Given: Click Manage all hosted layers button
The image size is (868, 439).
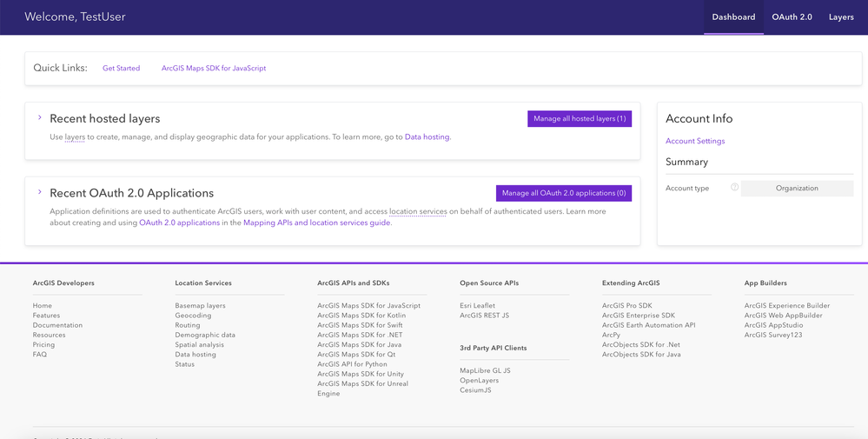Looking at the screenshot, I should pos(579,118).
